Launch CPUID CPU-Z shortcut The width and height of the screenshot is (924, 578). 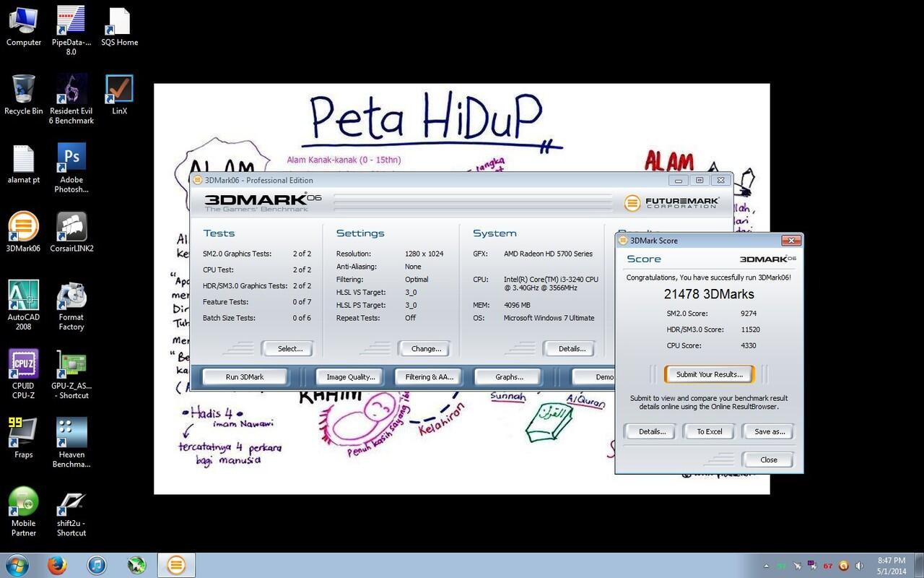coord(23,374)
